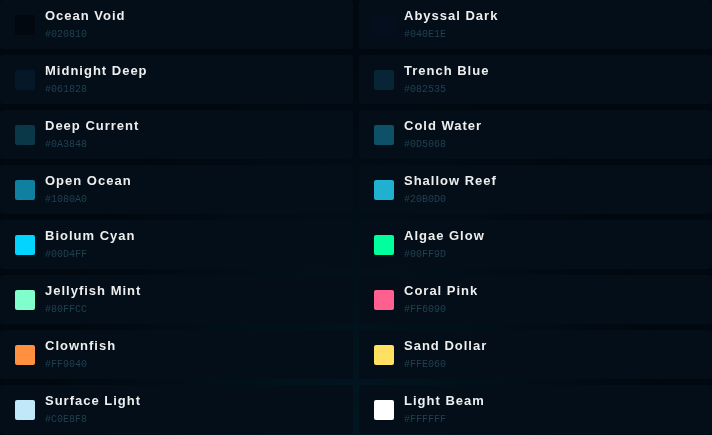Click the orange Clownfish swatch

[25, 355]
